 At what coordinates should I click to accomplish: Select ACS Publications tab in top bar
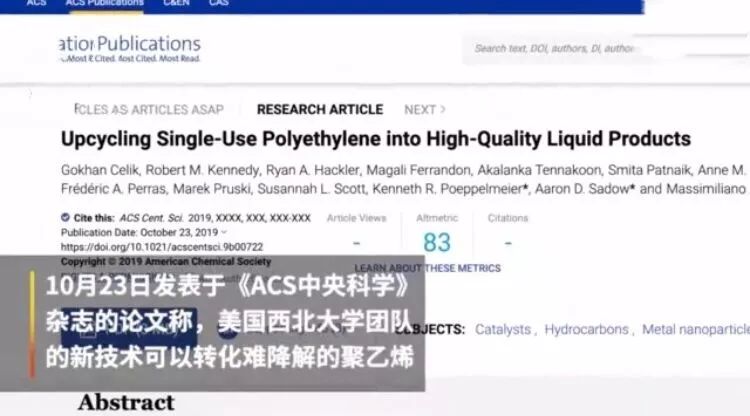point(105,3)
